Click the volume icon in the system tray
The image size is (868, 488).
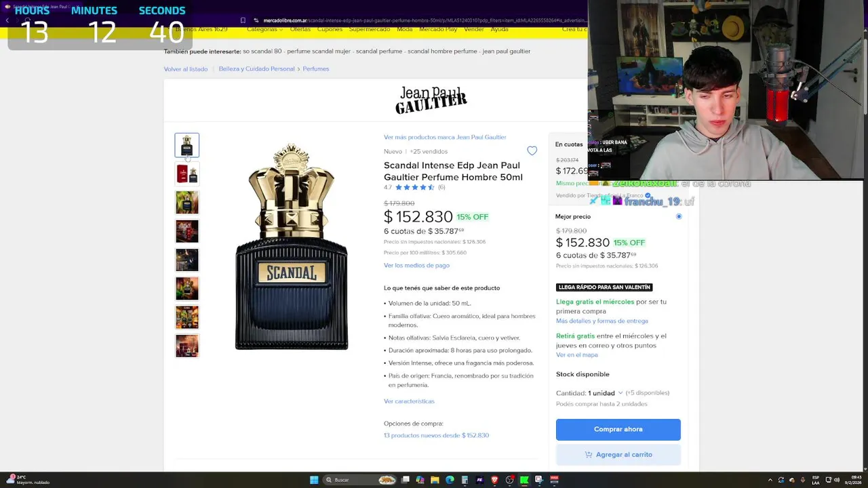point(837,480)
